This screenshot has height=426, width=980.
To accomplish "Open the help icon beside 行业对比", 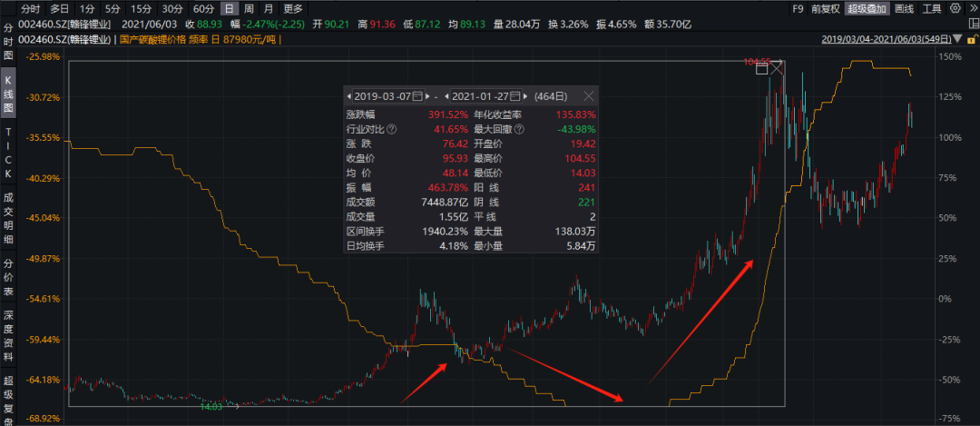I will coord(391,130).
